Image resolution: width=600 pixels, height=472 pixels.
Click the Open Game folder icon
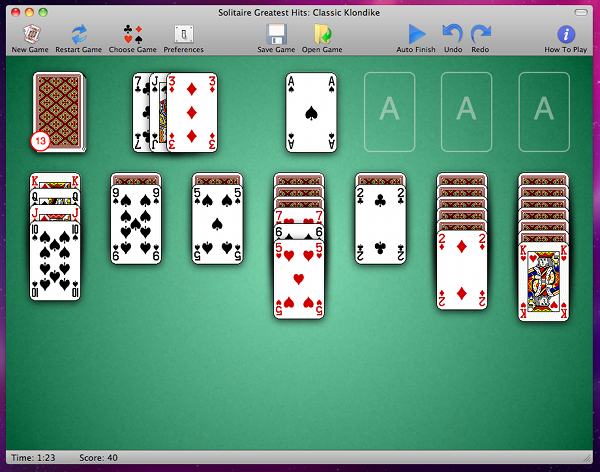coord(321,35)
